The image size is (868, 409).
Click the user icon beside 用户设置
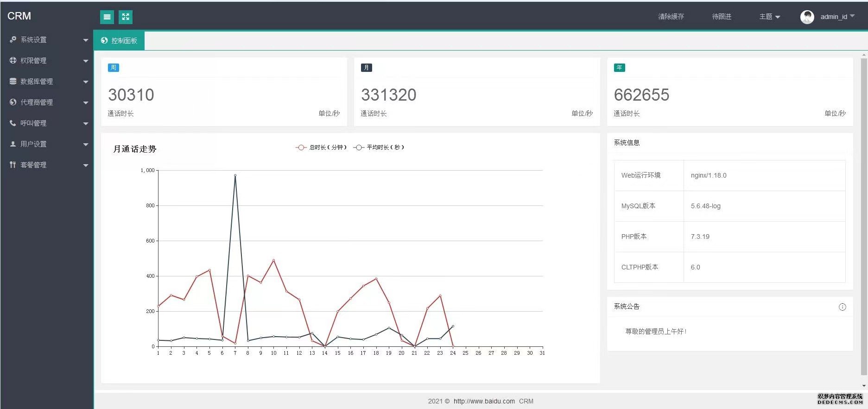click(13, 144)
